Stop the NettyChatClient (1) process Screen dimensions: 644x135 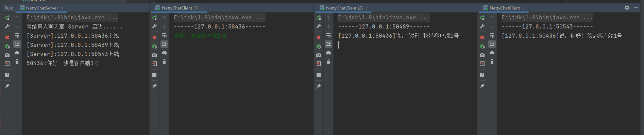pos(154,37)
